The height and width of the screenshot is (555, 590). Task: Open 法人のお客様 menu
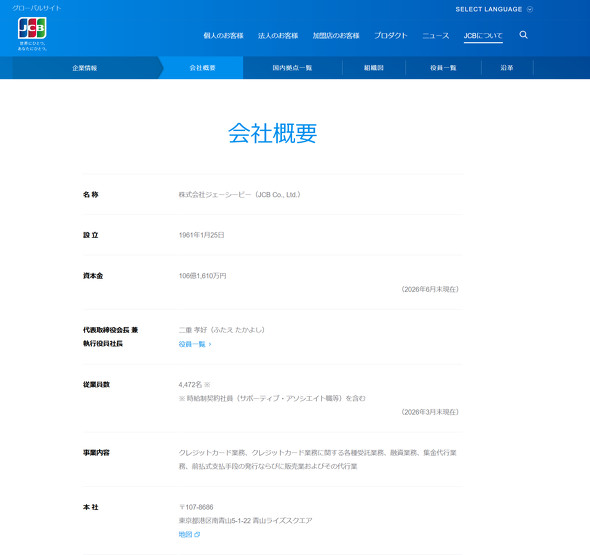278,36
